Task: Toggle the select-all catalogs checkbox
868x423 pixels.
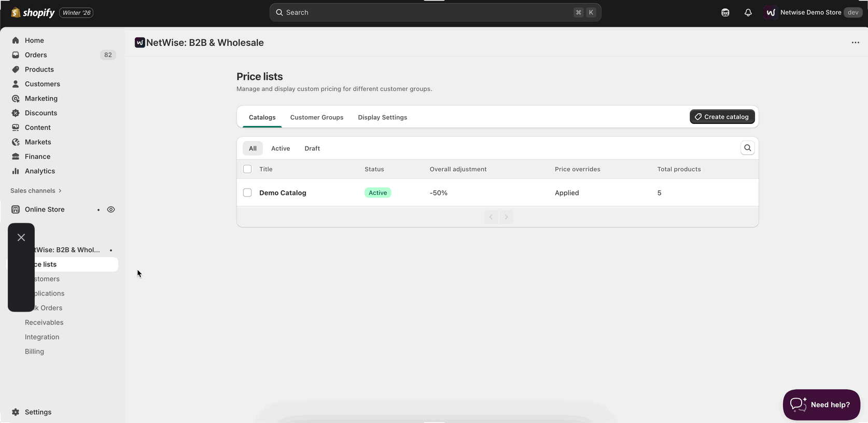Action: (247, 169)
